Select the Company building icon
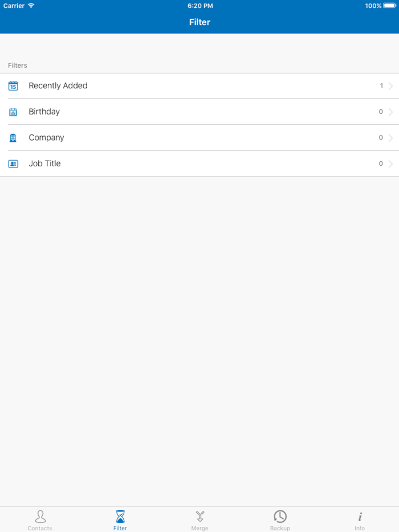 (x=13, y=138)
